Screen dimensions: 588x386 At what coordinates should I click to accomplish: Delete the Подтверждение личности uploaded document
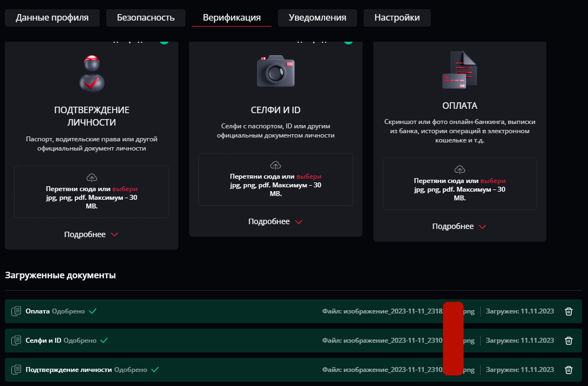click(x=568, y=370)
